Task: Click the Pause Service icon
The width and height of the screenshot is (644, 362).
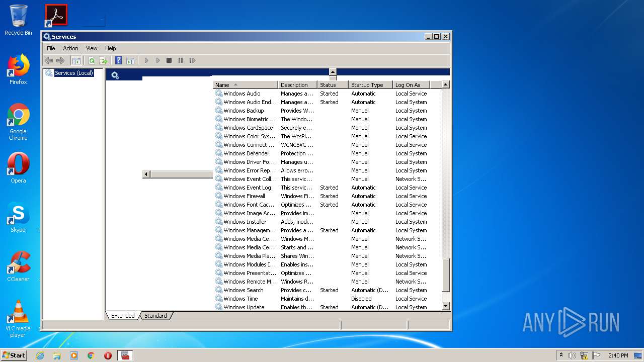Action: pos(181,60)
